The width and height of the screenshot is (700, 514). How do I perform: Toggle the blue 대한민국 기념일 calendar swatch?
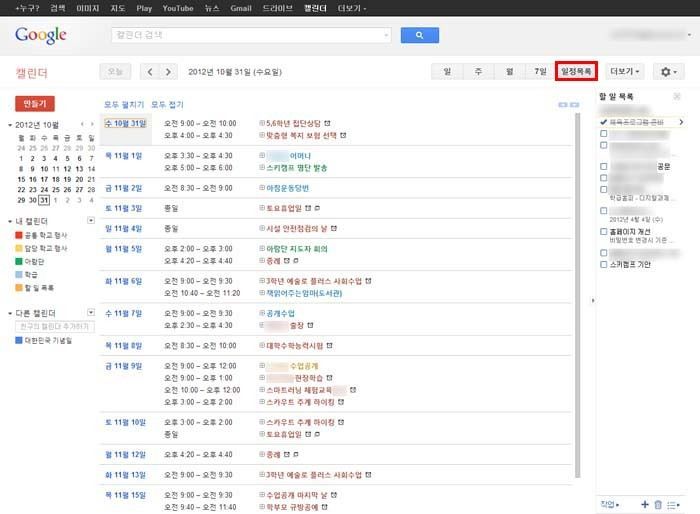click(x=19, y=340)
